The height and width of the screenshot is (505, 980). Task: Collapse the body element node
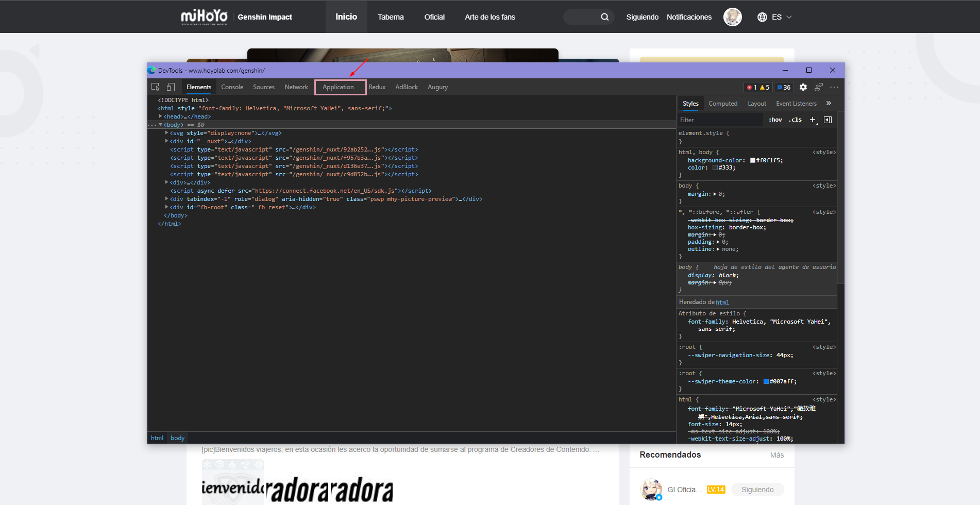160,125
